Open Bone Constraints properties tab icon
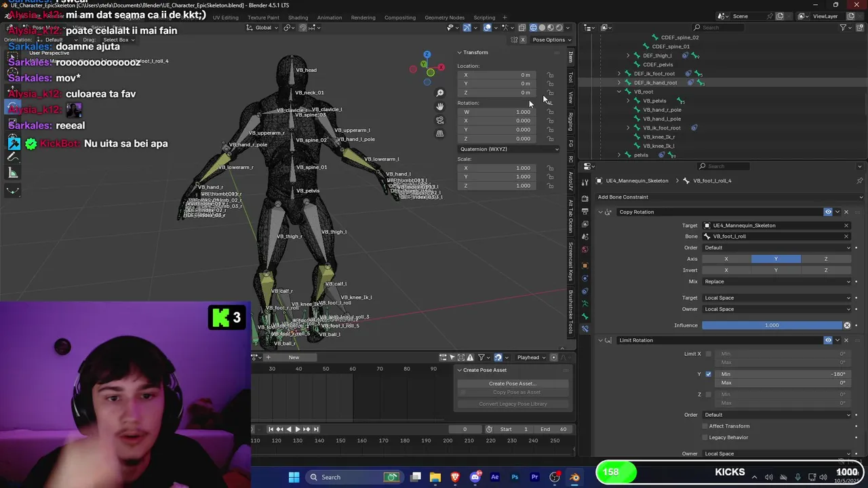Screen dimensions: 868x488 [x=585, y=329]
